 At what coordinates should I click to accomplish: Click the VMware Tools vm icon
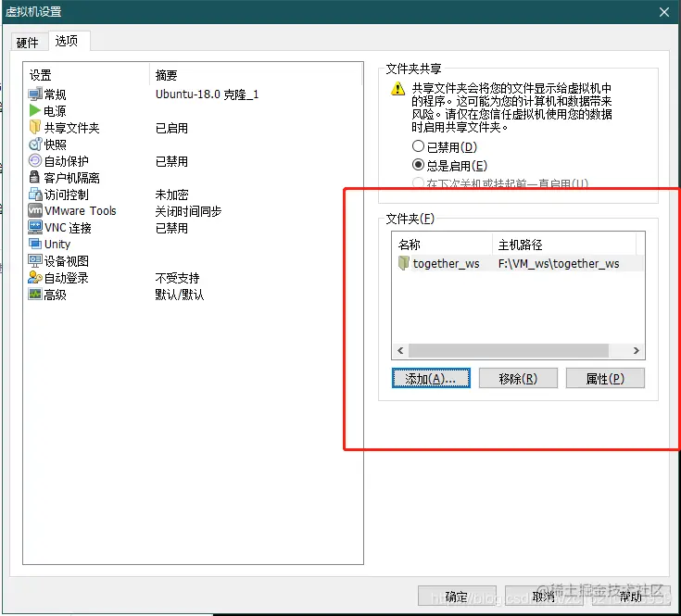pyautogui.click(x=35, y=210)
